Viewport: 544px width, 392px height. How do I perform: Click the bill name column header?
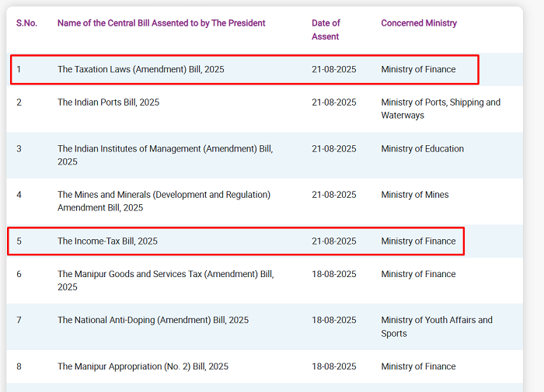(x=161, y=23)
